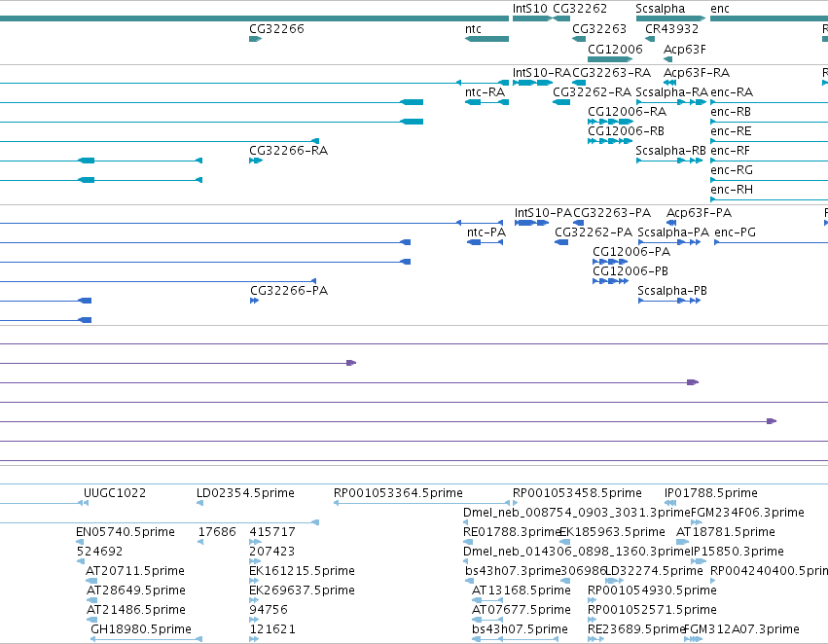Viewport: 828px width, 644px height.
Task: Click EST IP01788.5prime
Action: coord(711,493)
